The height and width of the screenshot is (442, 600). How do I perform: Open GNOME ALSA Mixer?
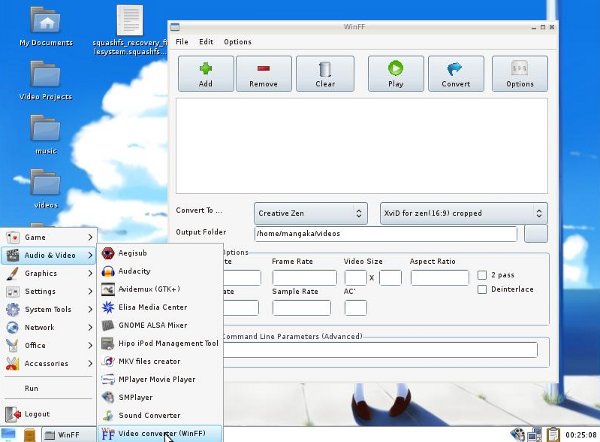pos(160,325)
